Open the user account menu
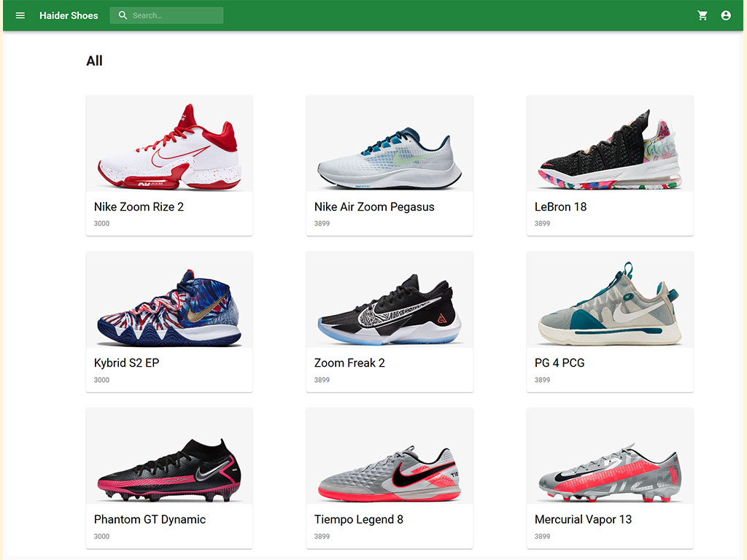 click(726, 16)
